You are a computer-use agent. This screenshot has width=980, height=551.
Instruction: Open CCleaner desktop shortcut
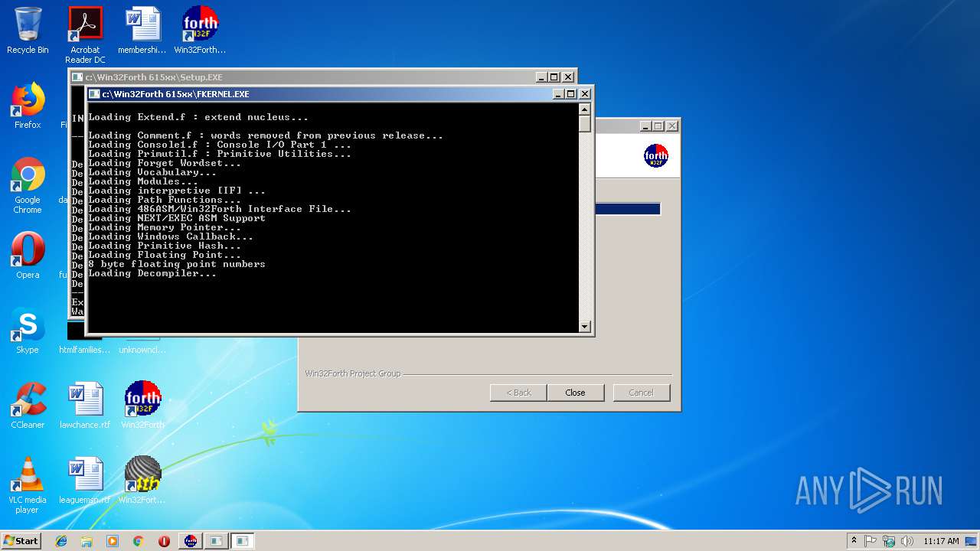[x=28, y=406]
